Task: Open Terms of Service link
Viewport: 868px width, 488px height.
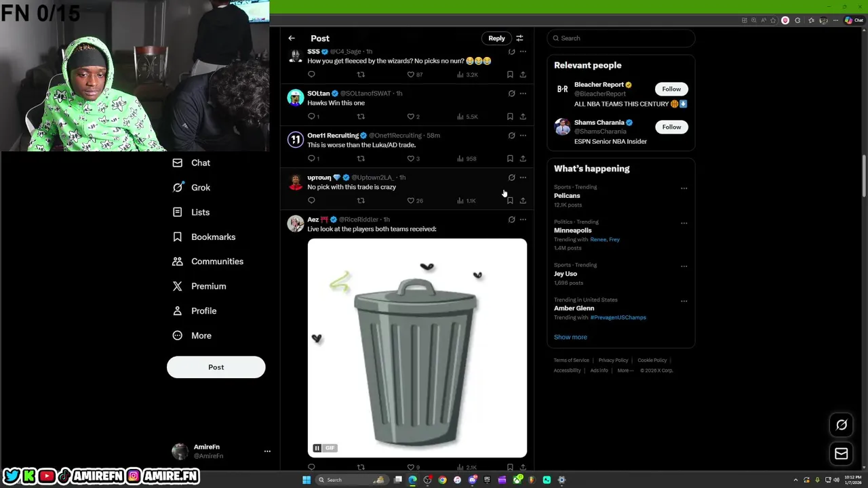Action: 571,361
